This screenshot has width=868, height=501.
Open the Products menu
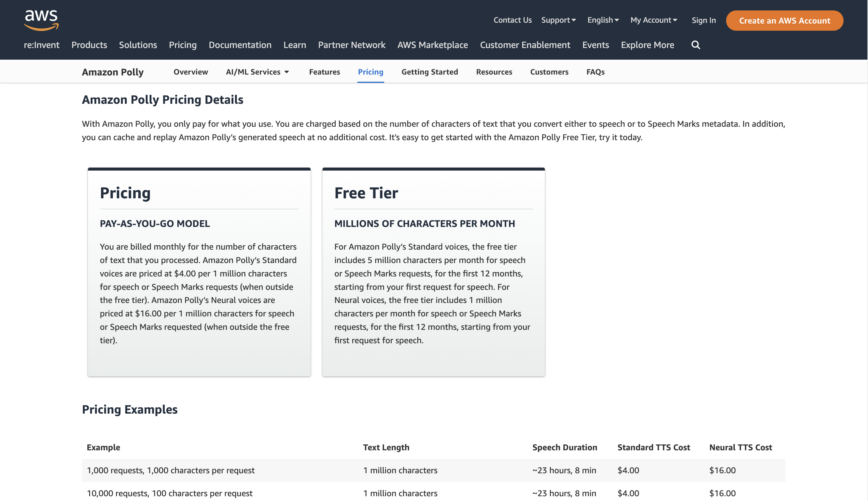click(89, 45)
